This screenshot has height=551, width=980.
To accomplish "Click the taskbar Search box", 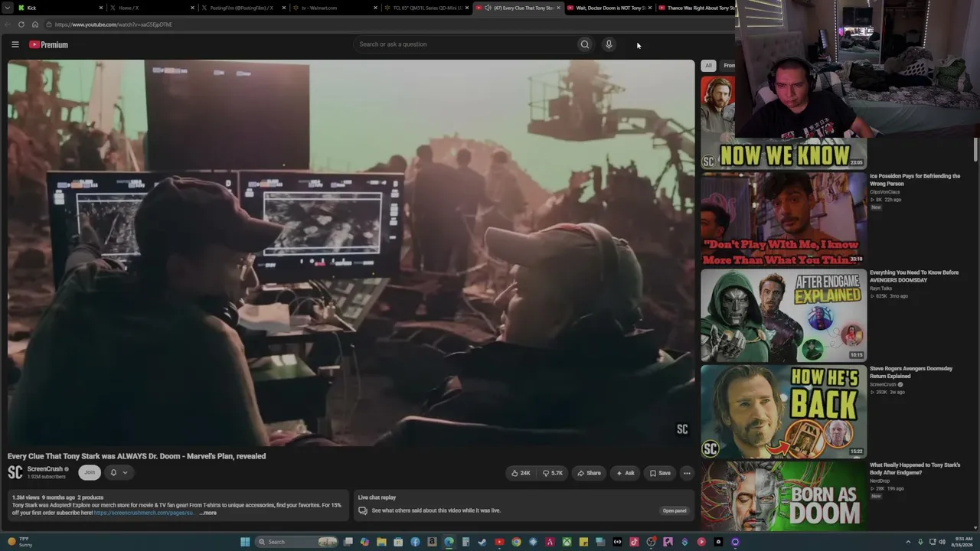I will (297, 542).
